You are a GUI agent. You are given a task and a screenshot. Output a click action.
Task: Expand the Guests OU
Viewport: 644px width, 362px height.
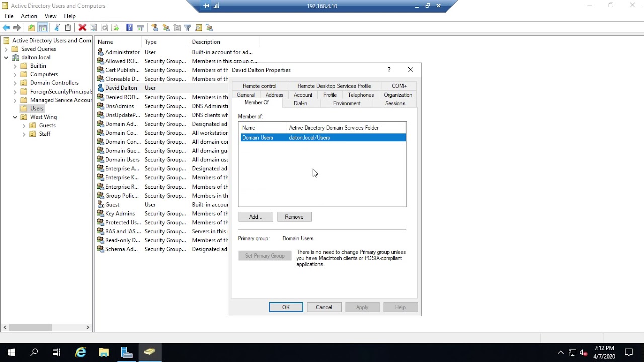(24, 126)
